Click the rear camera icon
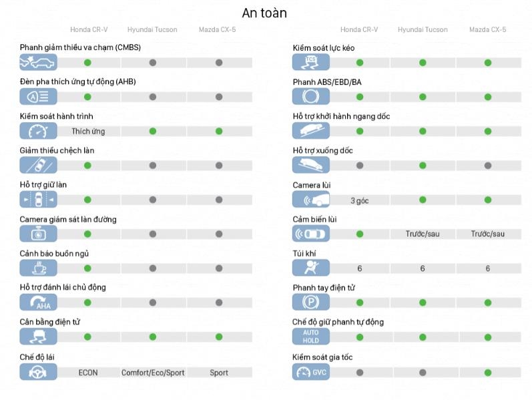This screenshot has height=400, width=532. (311, 200)
